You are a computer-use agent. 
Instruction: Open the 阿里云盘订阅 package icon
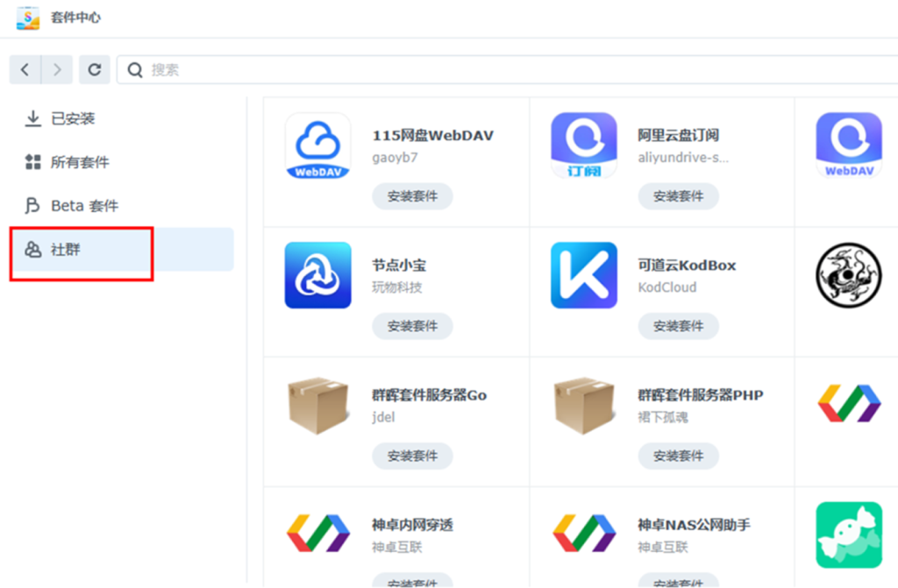tap(583, 145)
